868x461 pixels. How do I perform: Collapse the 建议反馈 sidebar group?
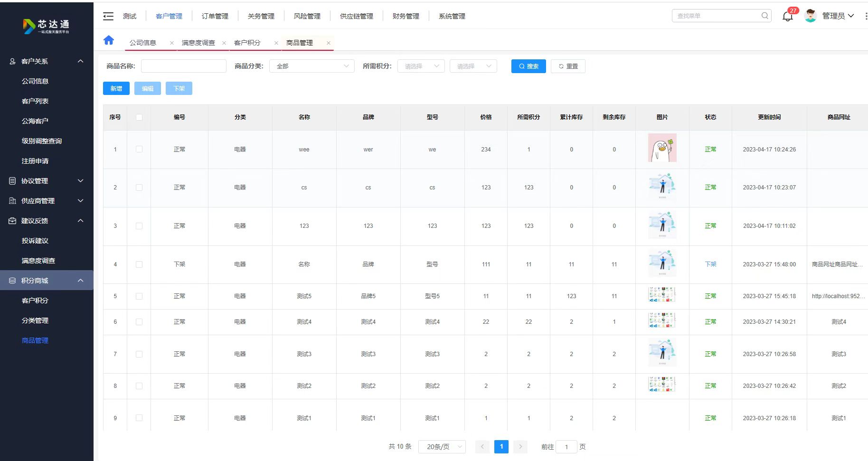click(x=81, y=221)
